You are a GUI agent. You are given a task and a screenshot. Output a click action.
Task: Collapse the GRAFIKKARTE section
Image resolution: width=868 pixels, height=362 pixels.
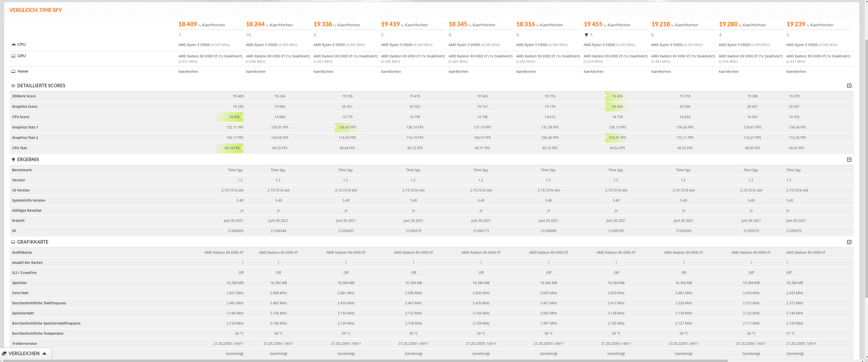point(849,242)
